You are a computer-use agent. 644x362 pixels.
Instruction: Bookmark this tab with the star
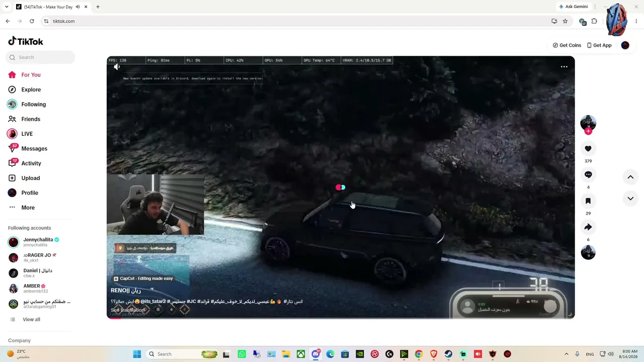tap(565, 21)
